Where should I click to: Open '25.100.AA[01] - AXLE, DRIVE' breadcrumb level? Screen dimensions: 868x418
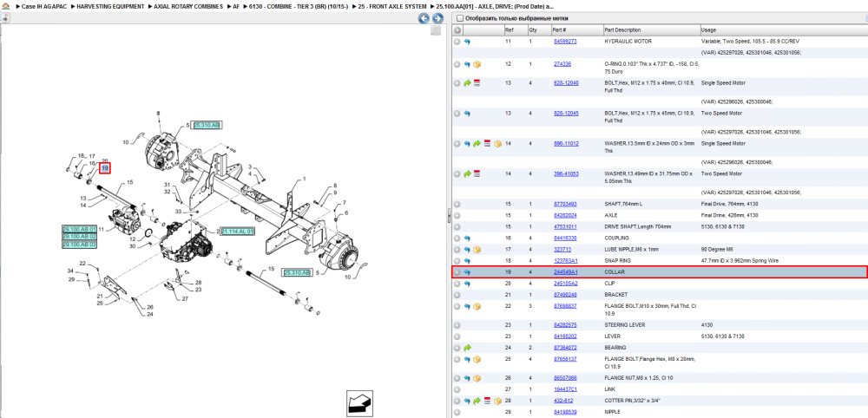point(496,6)
